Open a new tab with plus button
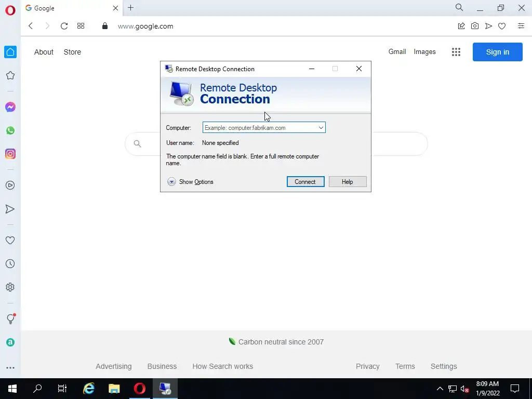Screen dimensions: 532x399 (130, 8)
